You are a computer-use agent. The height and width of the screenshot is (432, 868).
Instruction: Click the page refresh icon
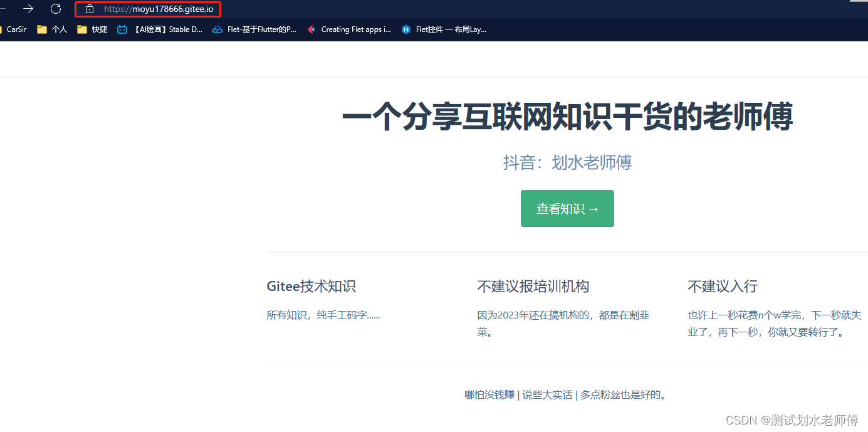click(x=56, y=9)
